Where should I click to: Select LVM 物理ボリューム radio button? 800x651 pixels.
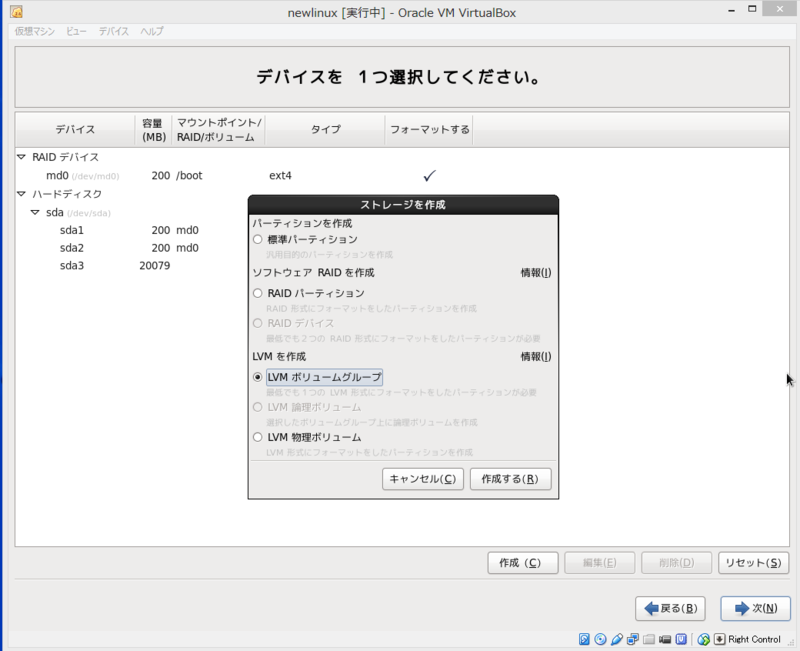coord(258,437)
